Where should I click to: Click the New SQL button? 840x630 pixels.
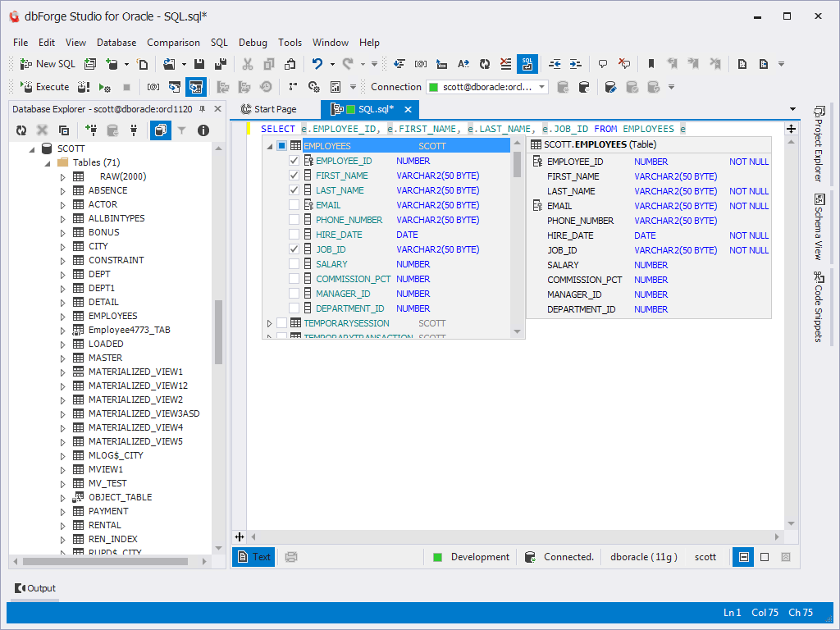point(47,64)
